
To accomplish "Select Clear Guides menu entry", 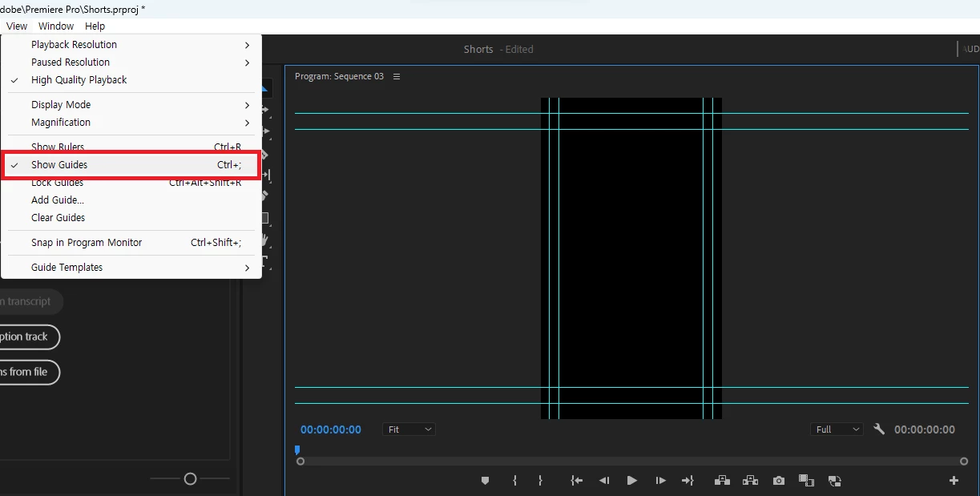I will pos(131,218).
